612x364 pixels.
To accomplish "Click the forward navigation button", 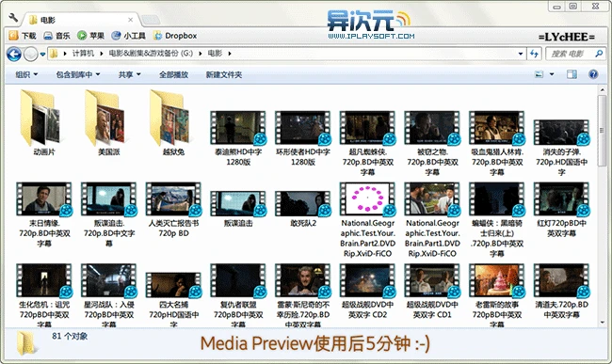I will (31, 54).
